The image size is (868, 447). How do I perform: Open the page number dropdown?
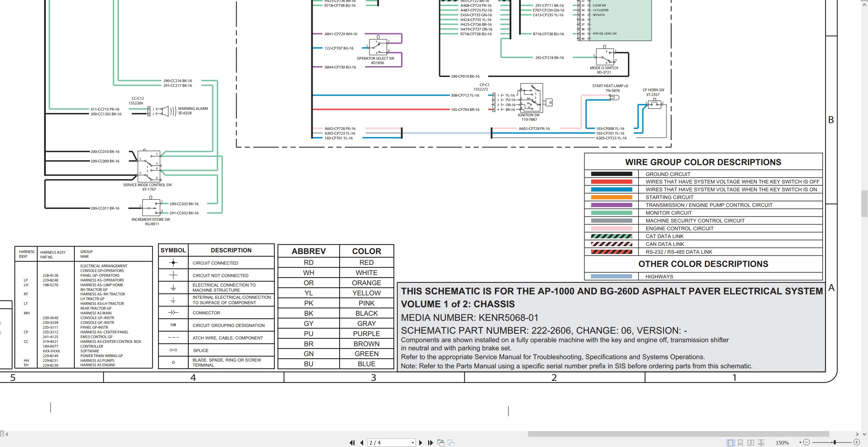pos(413,443)
